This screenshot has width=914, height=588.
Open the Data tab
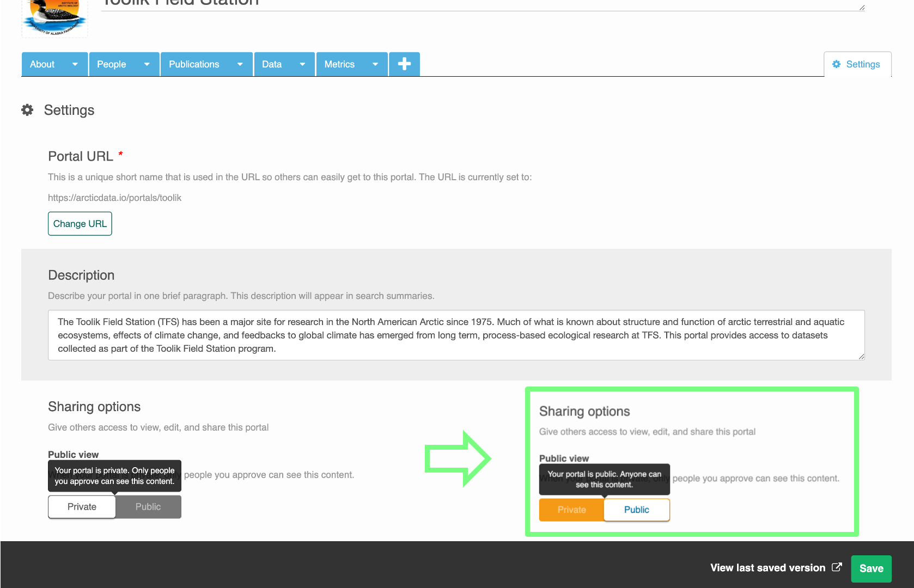click(272, 64)
